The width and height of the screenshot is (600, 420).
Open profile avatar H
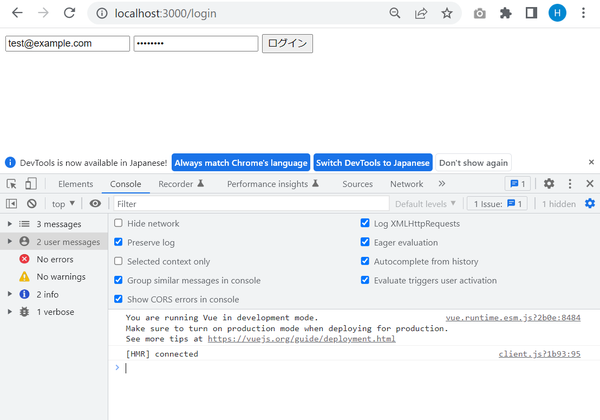(x=557, y=13)
